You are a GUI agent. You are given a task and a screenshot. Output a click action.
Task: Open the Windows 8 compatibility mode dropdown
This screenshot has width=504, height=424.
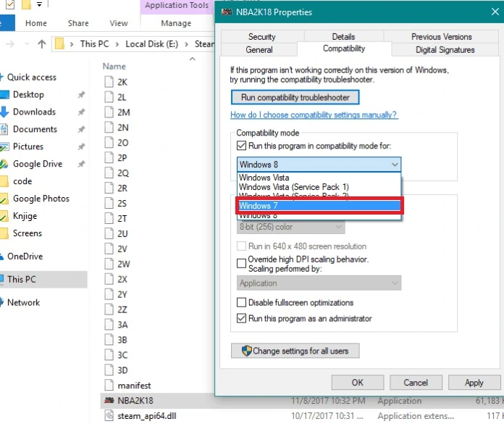(319, 165)
